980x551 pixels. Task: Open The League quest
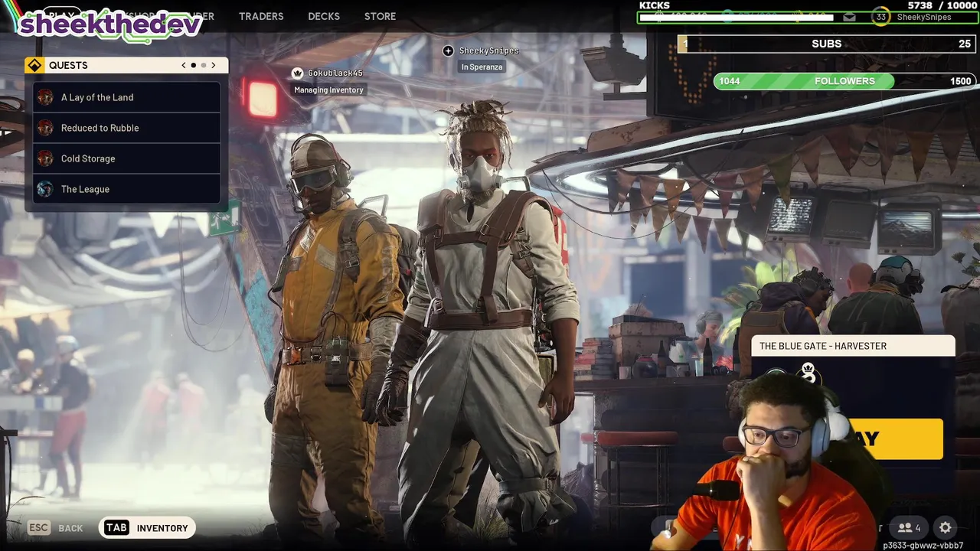point(126,189)
